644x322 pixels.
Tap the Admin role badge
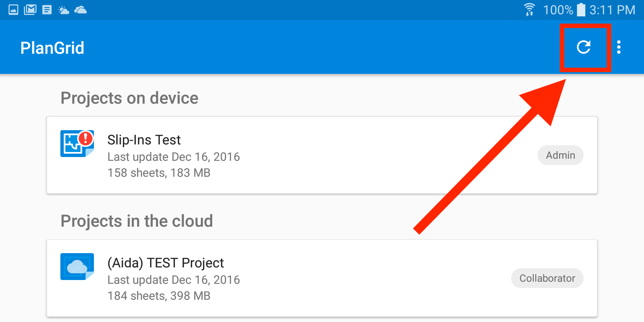pyautogui.click(x=560, y=155)
